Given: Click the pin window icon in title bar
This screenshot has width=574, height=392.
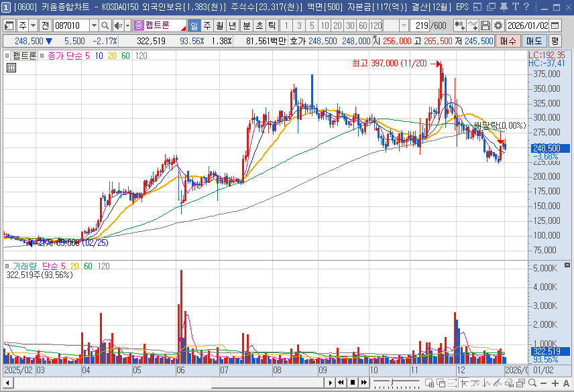Looking at the screenshot, I should pos(504,7).
